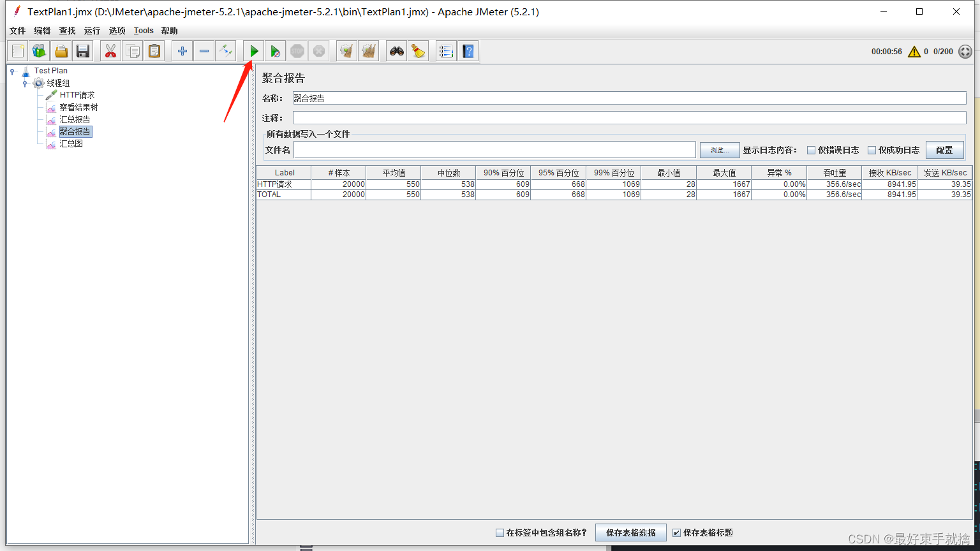Click the Copy toolbar icon
Screen dimensions: 980x551
tap(133, 51)
